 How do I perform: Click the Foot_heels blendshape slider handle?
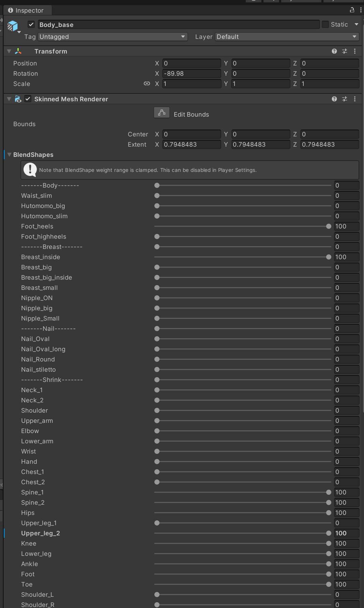(x=329, y=226)
